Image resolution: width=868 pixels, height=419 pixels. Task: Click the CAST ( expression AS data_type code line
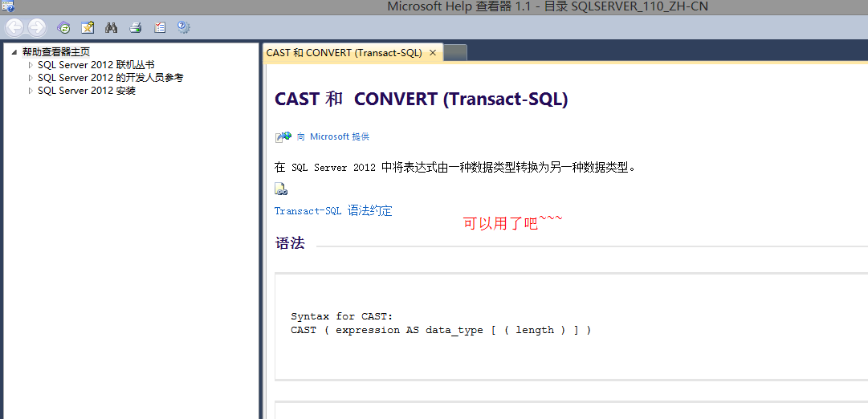(441, 330)
